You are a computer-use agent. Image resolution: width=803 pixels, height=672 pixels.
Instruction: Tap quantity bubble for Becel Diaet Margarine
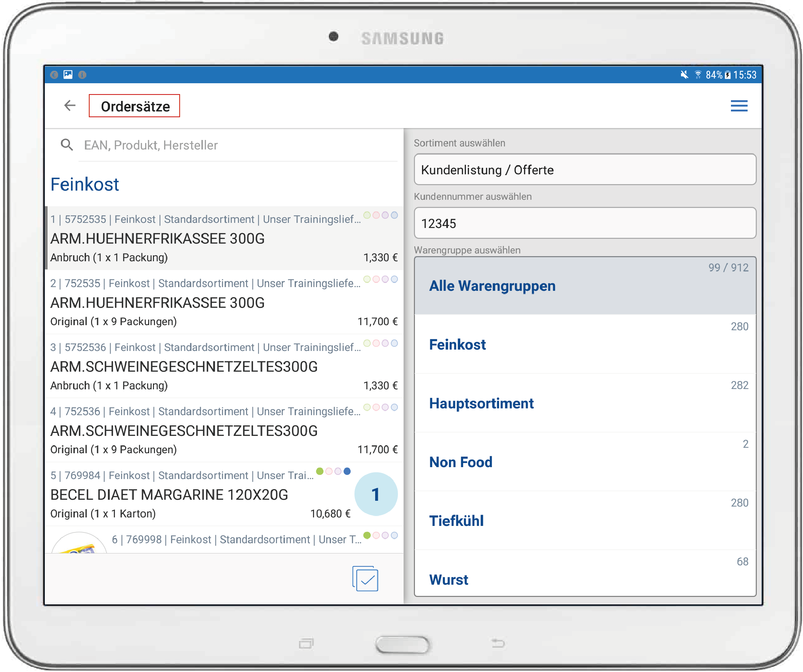point(376,494)
